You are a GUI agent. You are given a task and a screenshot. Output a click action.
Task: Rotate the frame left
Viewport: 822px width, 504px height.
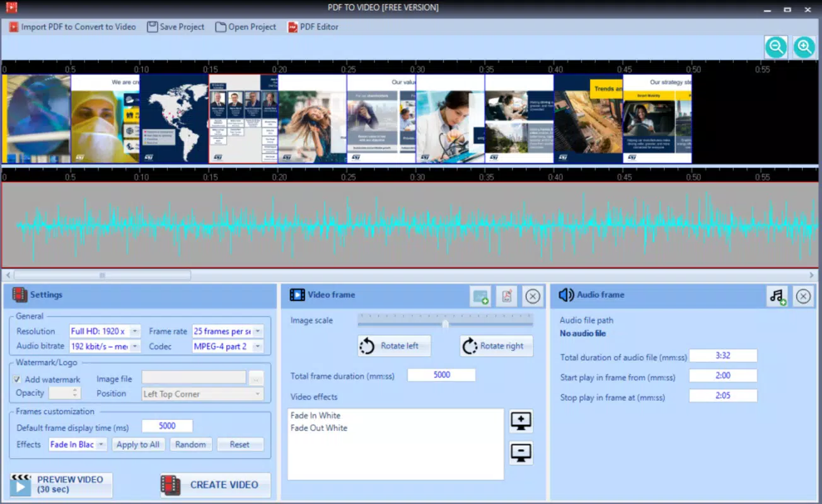coord(395,346)
